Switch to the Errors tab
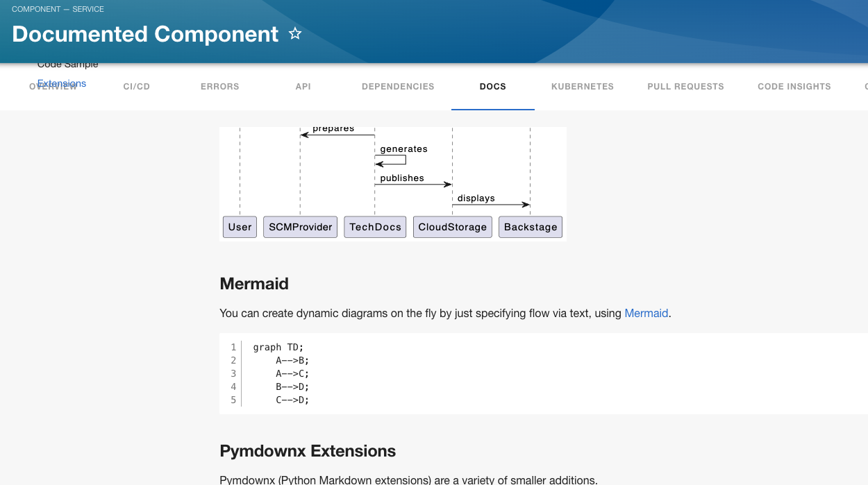Image resolution: width=868 pixels, height=485 pixels. pos(219,86)
